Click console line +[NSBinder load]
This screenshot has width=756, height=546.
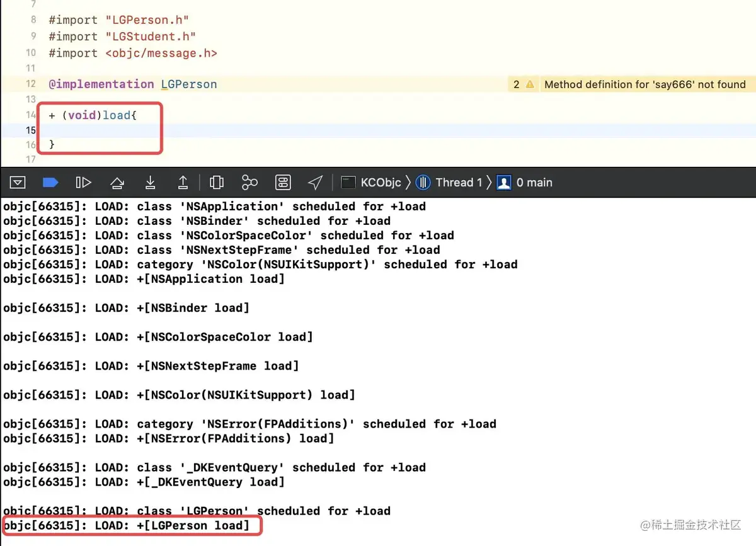click(x=127, y=307)
